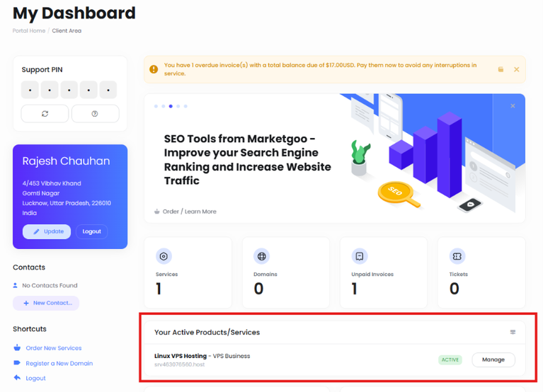Open Order / Learn More link
Image resolution: width=543 pixels, height=392 pixels.
(x=185, y=212)
